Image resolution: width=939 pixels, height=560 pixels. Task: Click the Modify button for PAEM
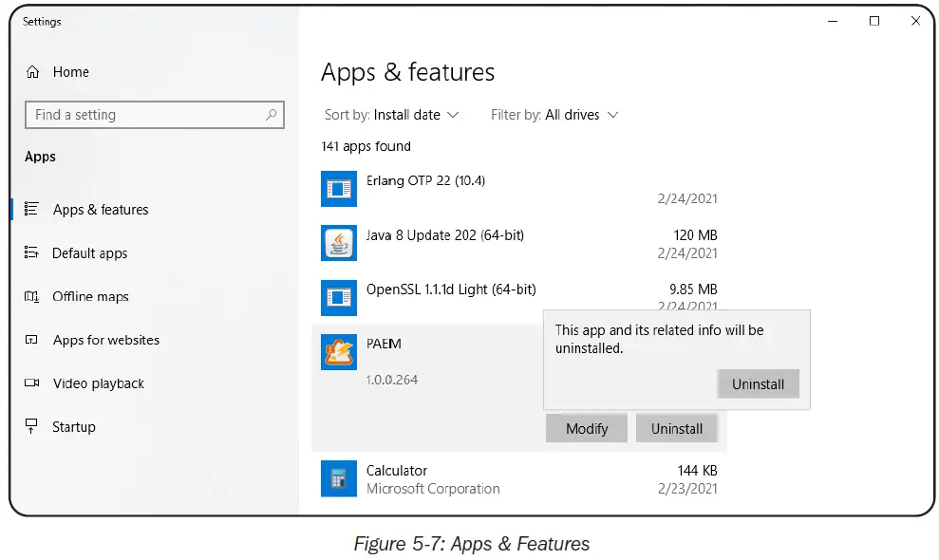(586, 428)
